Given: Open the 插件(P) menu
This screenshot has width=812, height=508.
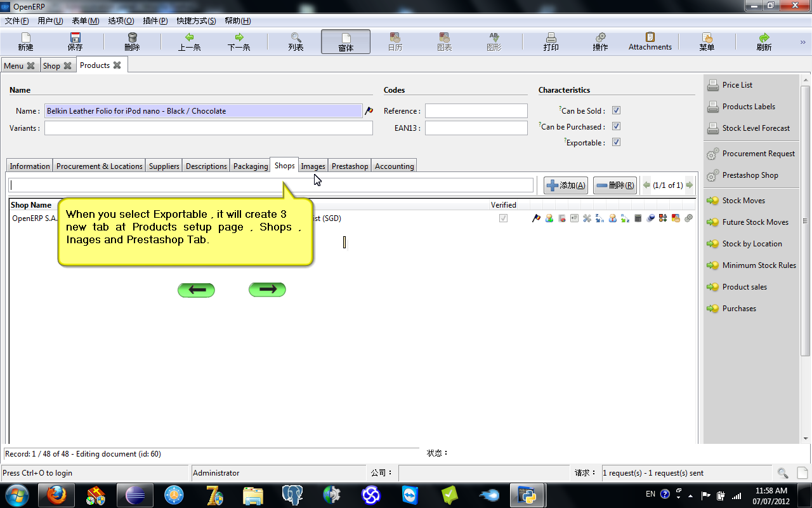Looking at the screenshot, I should tap(155, 21).
